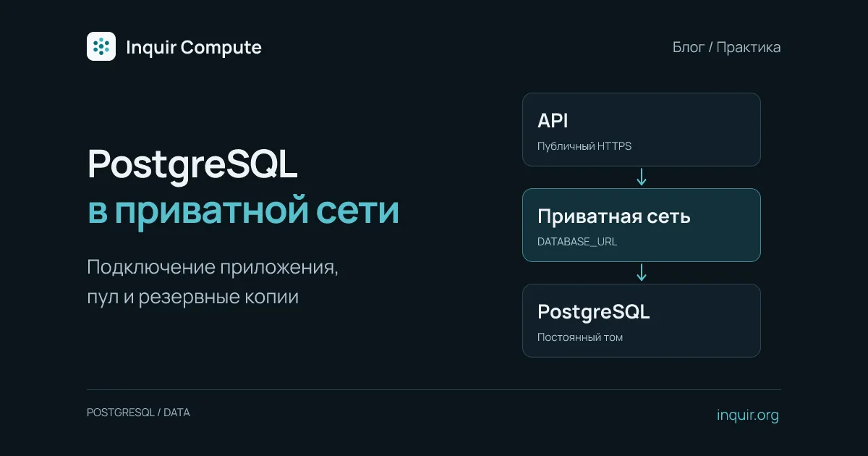
Task: Click the Inquir Compute brand name
Action: tap(194, 48)
